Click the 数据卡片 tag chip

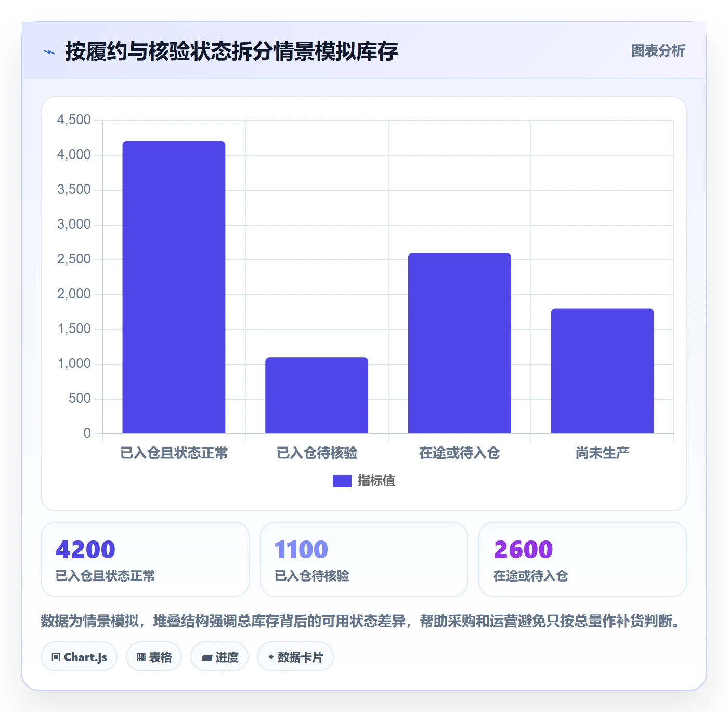click(x=295, y=657)
